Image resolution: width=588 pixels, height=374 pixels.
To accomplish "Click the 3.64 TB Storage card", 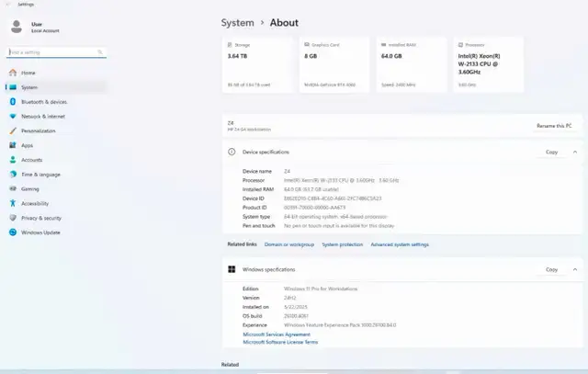I will 257,64.
